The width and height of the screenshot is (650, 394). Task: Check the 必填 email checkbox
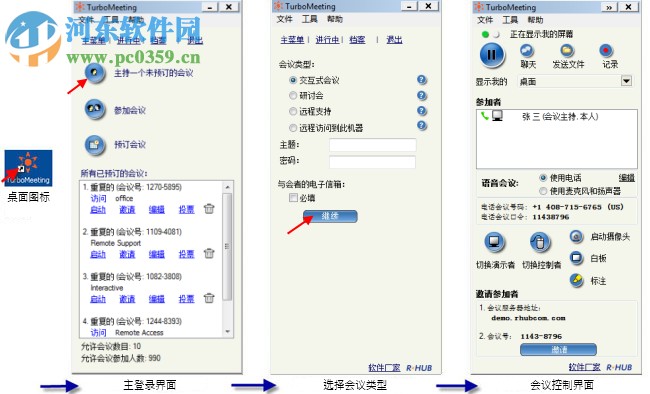[x=293, y=197]
